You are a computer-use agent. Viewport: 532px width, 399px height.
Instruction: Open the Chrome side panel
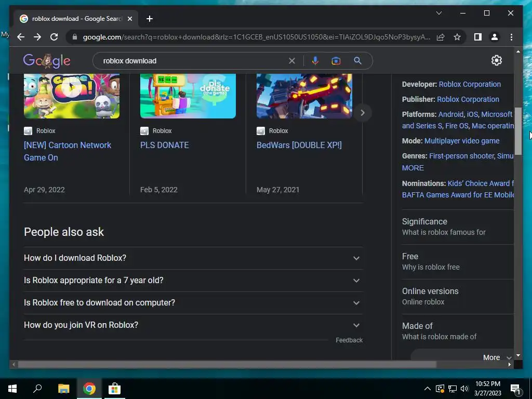click(478, 37)
